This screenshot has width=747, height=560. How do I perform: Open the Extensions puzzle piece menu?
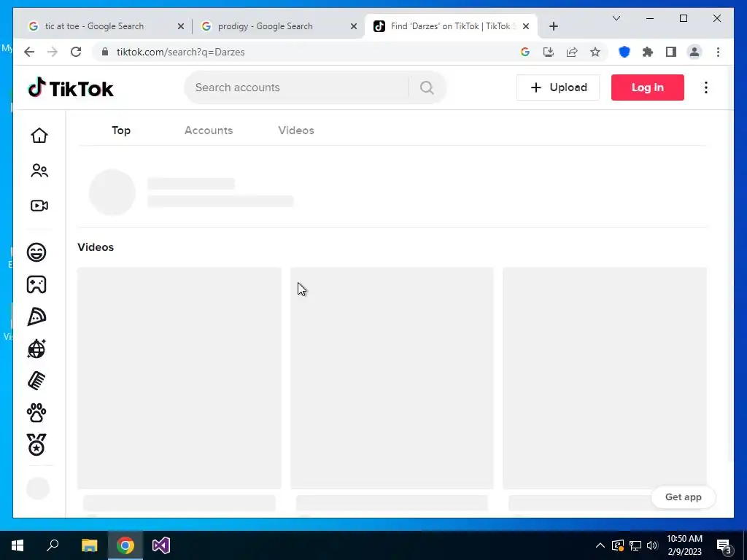pyautogui.click(x=648, y=52)
